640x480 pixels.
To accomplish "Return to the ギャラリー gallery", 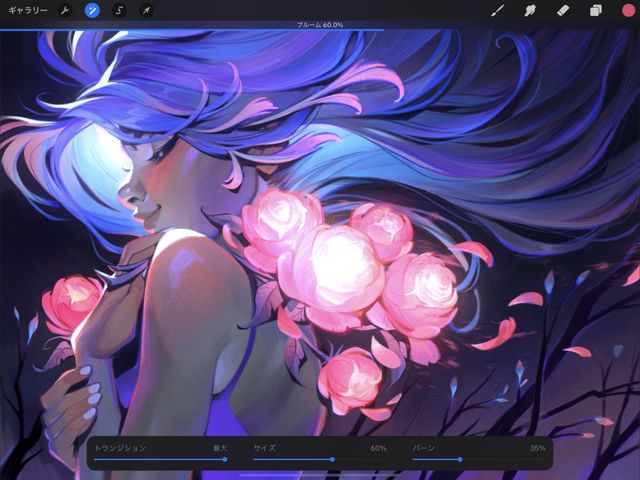I will click(27, 10).
